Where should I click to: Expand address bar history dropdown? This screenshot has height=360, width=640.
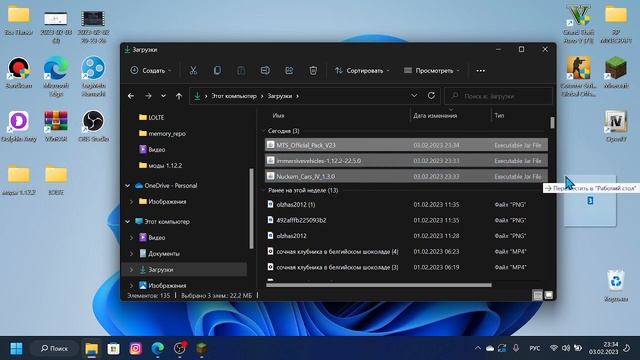[x=414, y=96]
